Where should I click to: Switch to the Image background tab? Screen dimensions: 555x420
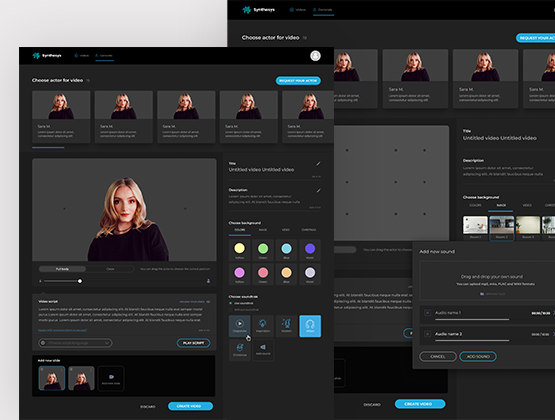pos(263,230)
